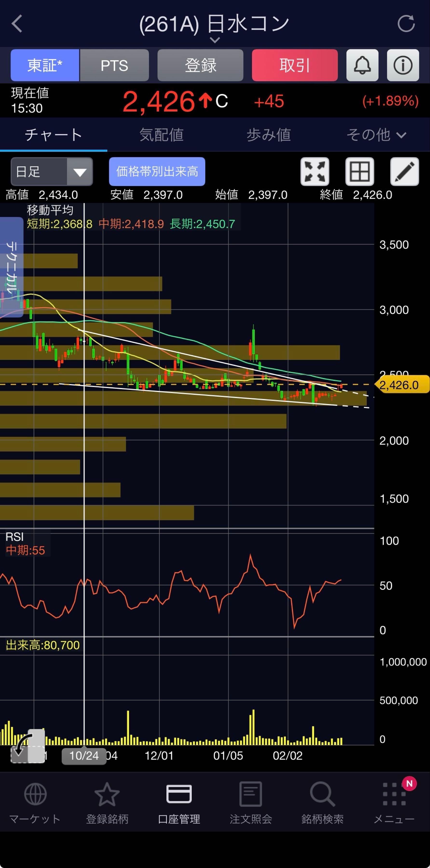
Task: Toggle 価格帯別出来高 volume overlay
Action: coord(157,171)
